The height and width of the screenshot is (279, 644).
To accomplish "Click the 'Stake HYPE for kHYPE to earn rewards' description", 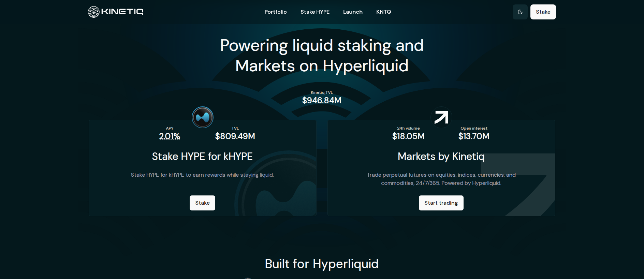I will tap(202, 175).
